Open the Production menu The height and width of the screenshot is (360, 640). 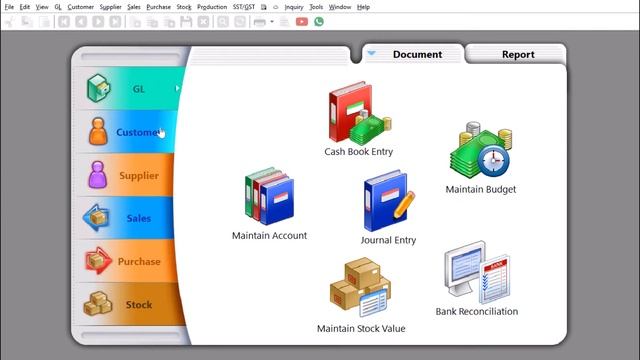point(212,7)
